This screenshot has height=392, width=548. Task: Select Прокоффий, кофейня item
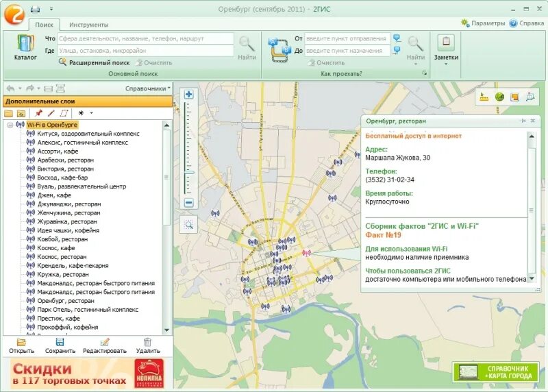tap(68, 328)
